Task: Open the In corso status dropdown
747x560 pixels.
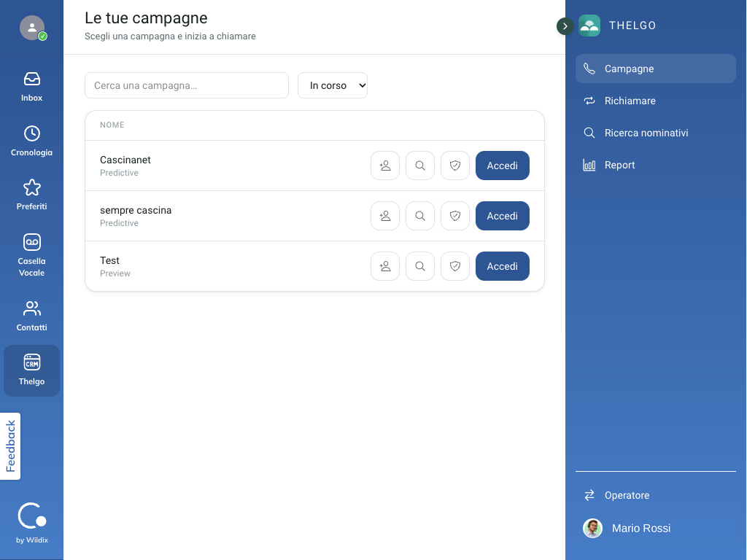Action: tap(333, 85)
